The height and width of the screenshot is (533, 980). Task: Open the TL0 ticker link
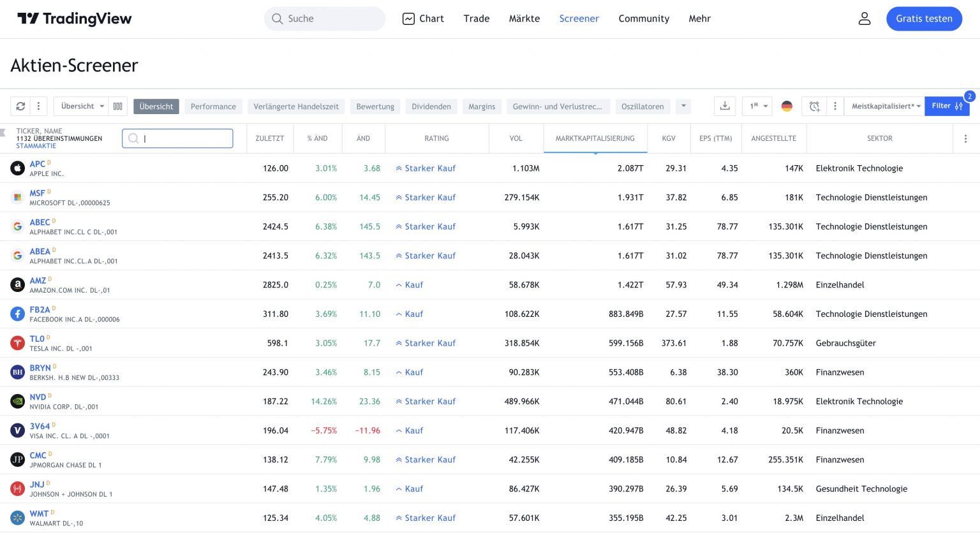pos(37,339)
